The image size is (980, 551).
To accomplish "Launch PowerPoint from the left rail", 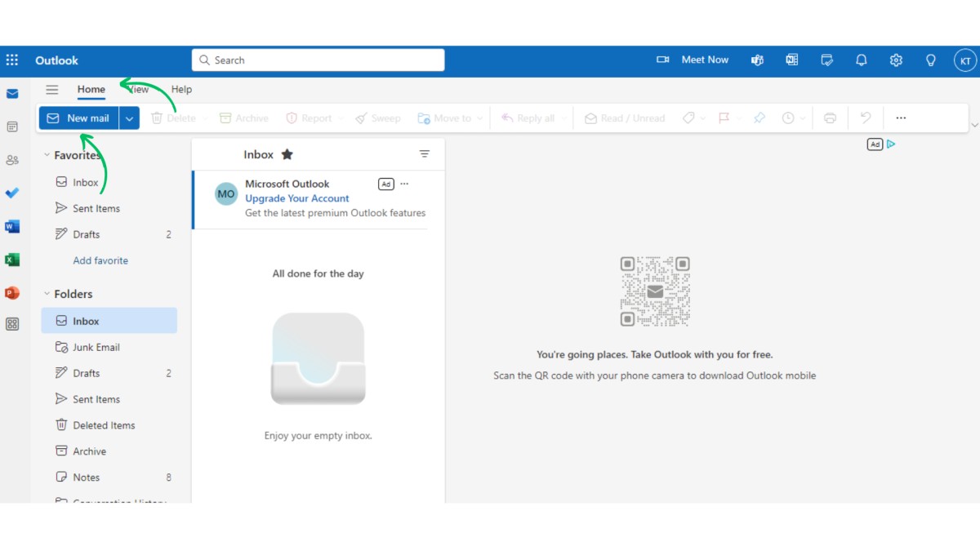I will point(12,292).
